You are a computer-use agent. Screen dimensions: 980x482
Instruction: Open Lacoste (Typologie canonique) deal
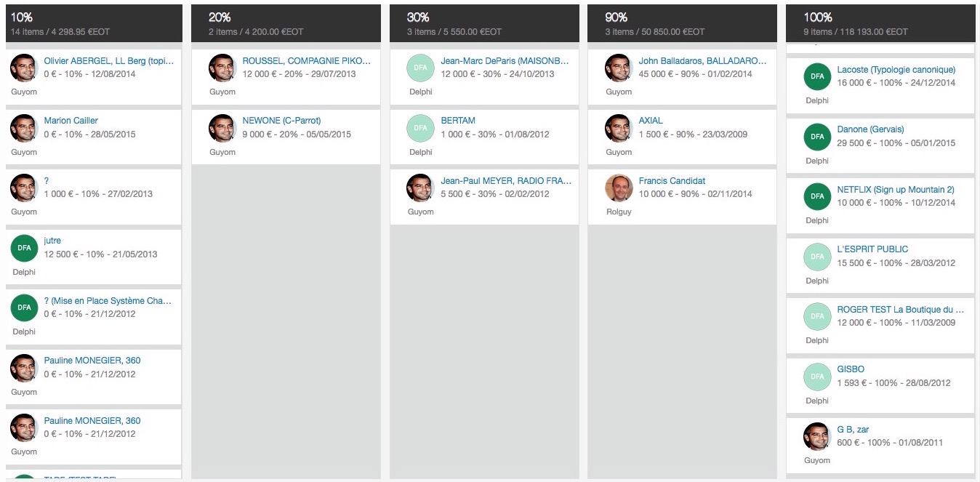click(896, 70)
